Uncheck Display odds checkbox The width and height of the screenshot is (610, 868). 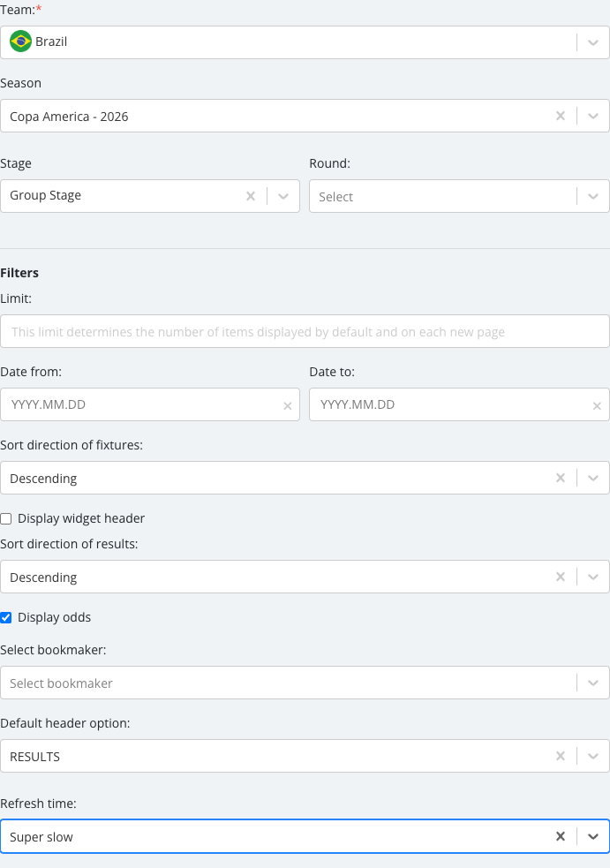pos(6,618)
